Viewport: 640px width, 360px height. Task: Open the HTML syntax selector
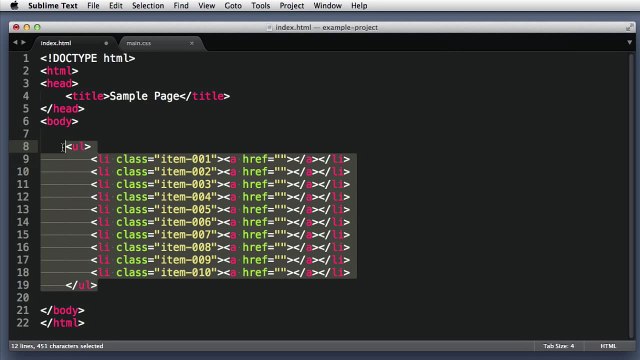[608, 346]
